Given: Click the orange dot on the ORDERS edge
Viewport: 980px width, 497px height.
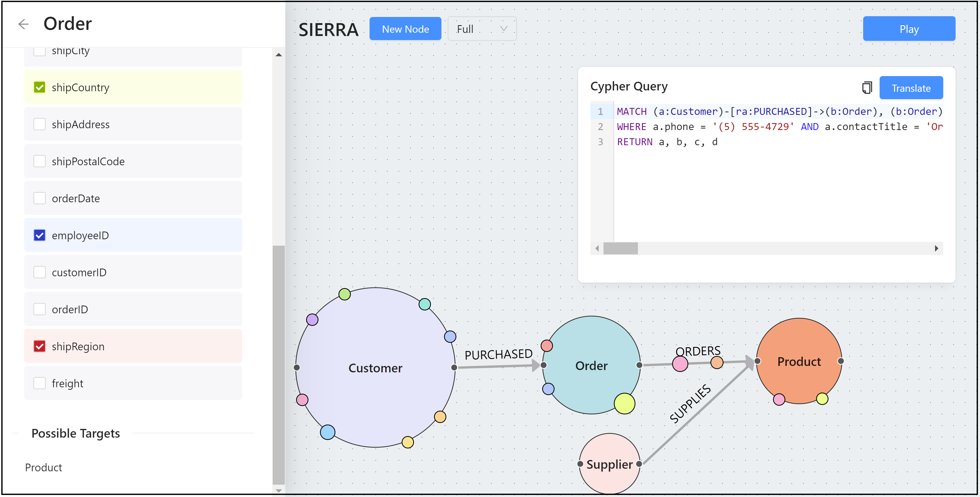Looking at the screenshot, I should [x=717, y=362].
